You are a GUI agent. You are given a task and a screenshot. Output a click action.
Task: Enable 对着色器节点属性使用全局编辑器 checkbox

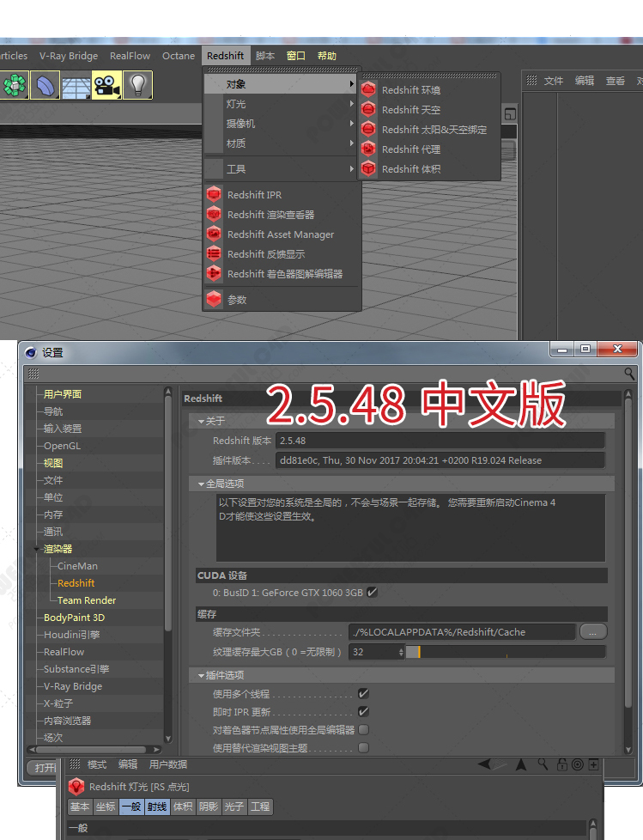click(363, 730)
